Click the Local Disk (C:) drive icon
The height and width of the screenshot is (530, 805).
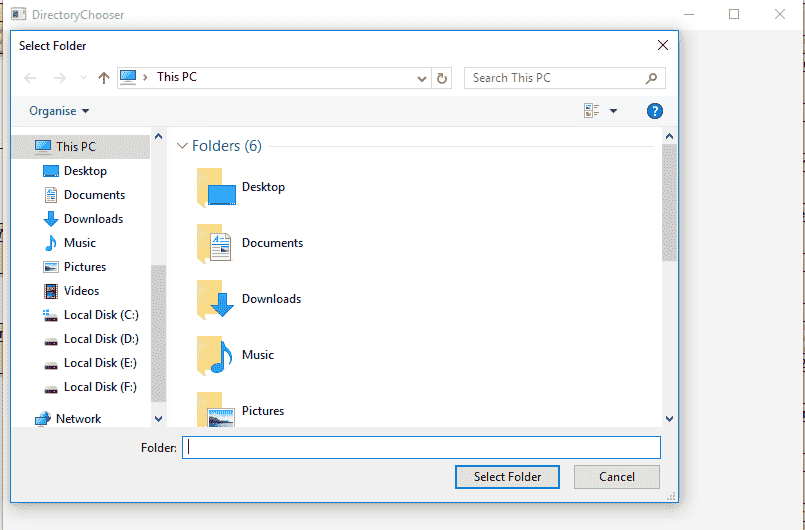click(50, 315)
